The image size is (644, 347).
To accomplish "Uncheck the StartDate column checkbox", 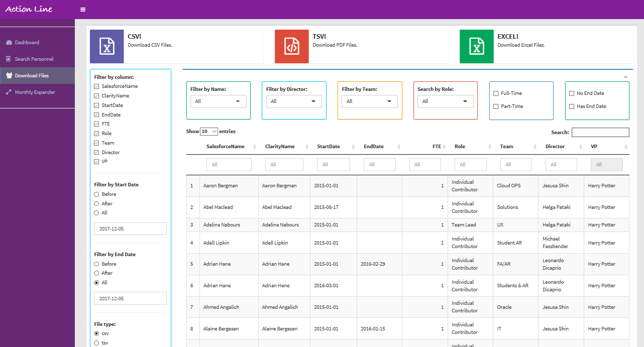I will (96, 105).
